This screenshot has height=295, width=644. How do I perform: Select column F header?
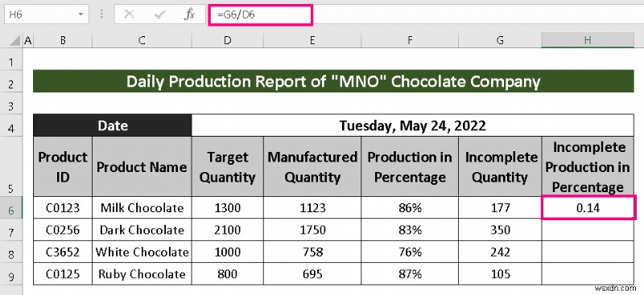[410, 40]
